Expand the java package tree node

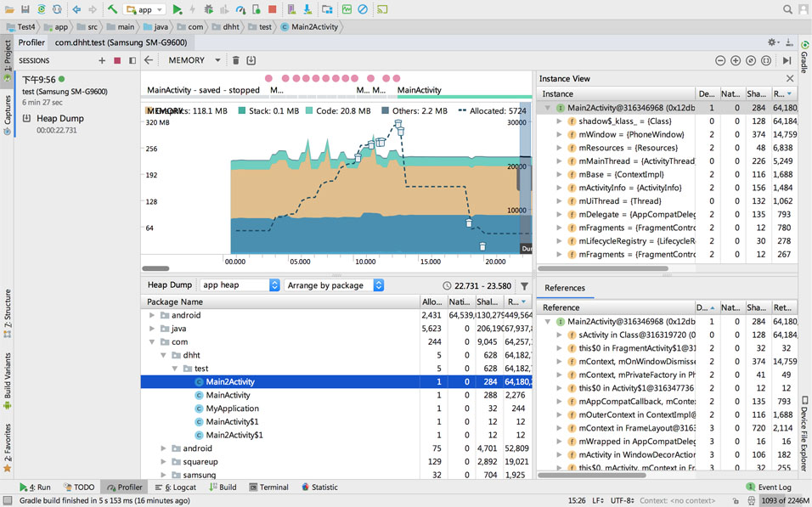click(x=153, y=329)
